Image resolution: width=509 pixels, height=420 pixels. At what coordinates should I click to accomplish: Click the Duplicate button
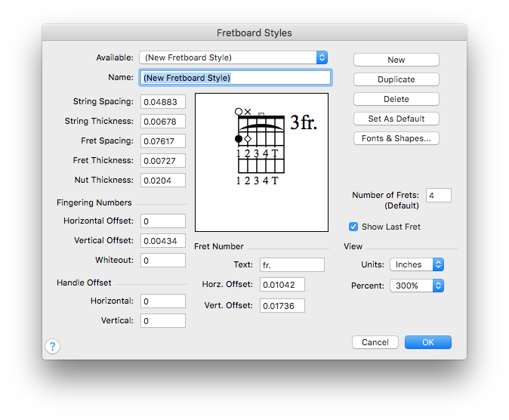[396, 79]
